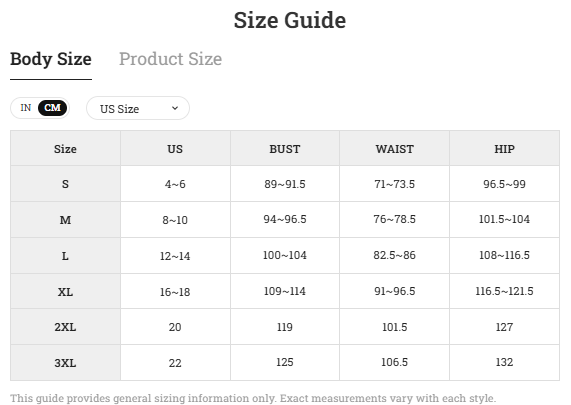Image resolution: width=571 pixels, height=405 pixels.
Task: Click the BUST column header
Action: pos(285,149)
